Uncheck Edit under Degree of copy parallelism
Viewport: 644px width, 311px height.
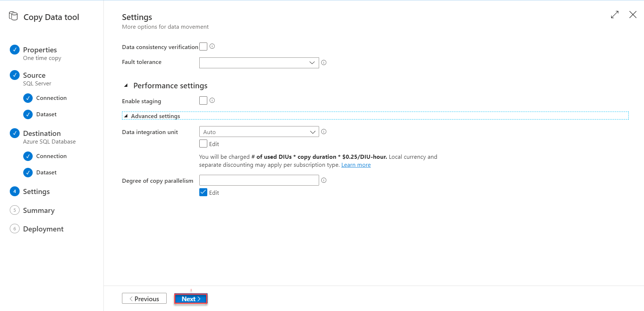pos(203,192)
